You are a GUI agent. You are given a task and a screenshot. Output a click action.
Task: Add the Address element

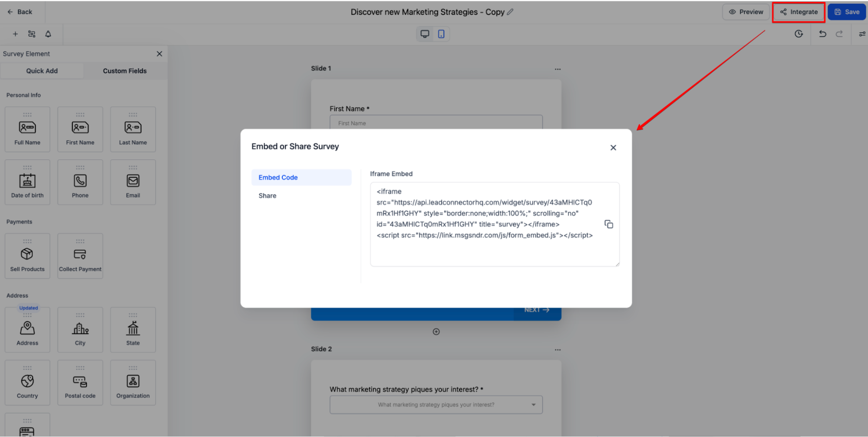click(27, 330)
